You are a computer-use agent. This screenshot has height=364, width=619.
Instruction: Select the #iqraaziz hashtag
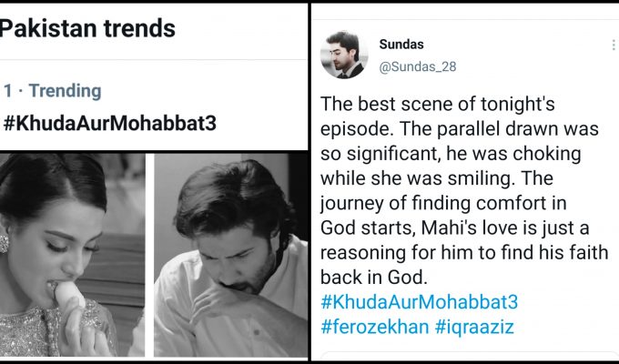(x=474, y=326)
